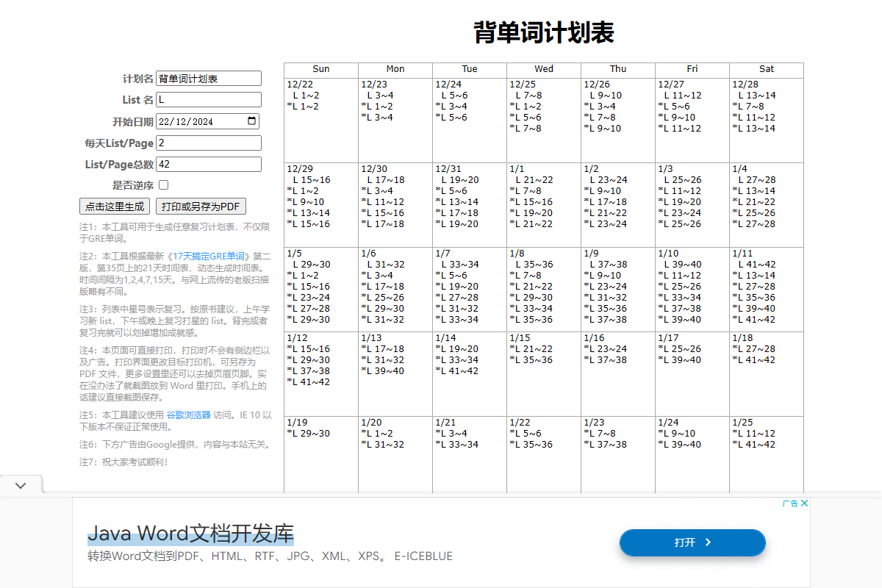Screen dimensions: 882x588
Task: Click the 每天List/Page input box
Action: point(208,143)
